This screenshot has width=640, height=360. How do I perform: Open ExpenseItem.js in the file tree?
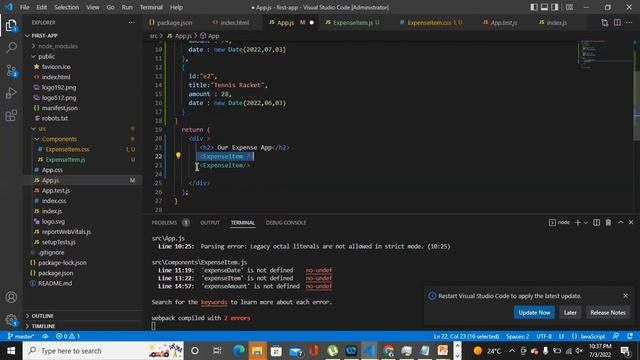[65, 160]
